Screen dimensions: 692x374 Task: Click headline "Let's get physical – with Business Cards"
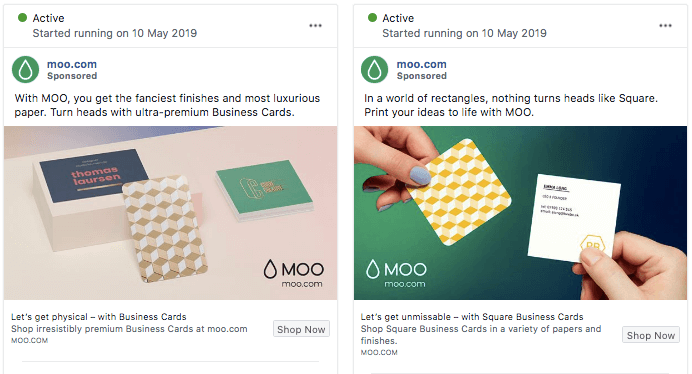pyautogui.click(x=99, y=317)
